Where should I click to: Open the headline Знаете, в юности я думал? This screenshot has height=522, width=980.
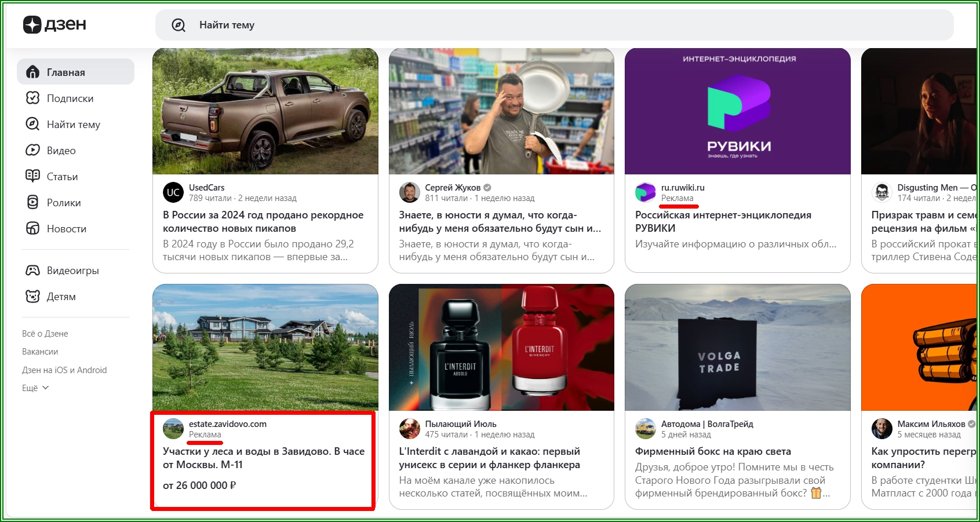(500, 221)
